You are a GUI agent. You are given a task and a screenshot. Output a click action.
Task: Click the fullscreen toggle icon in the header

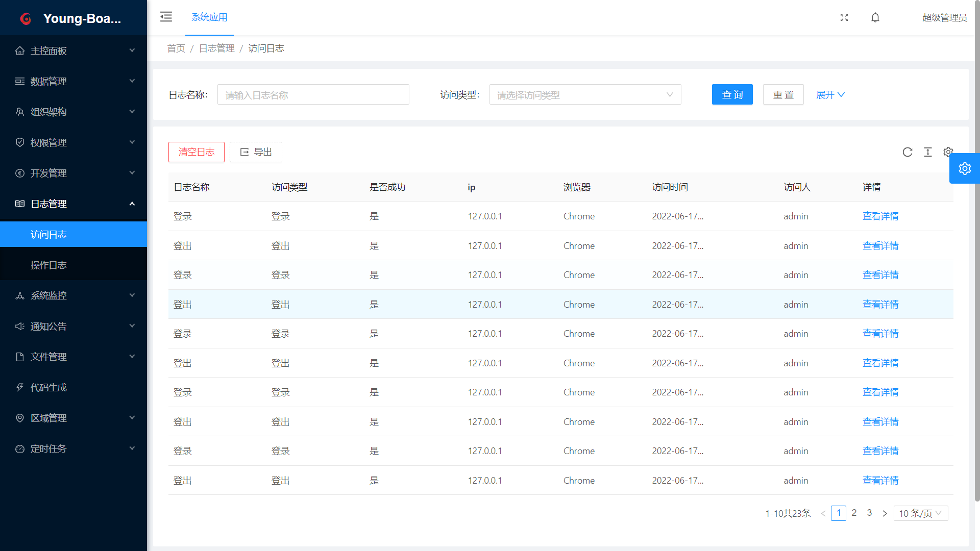point(844,17)
